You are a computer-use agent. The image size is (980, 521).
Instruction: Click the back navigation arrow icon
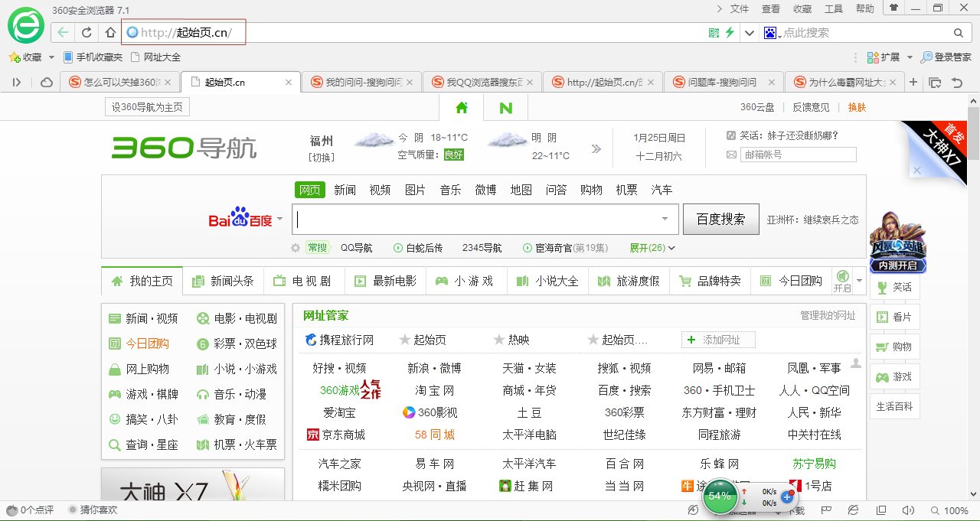[62, 32]
